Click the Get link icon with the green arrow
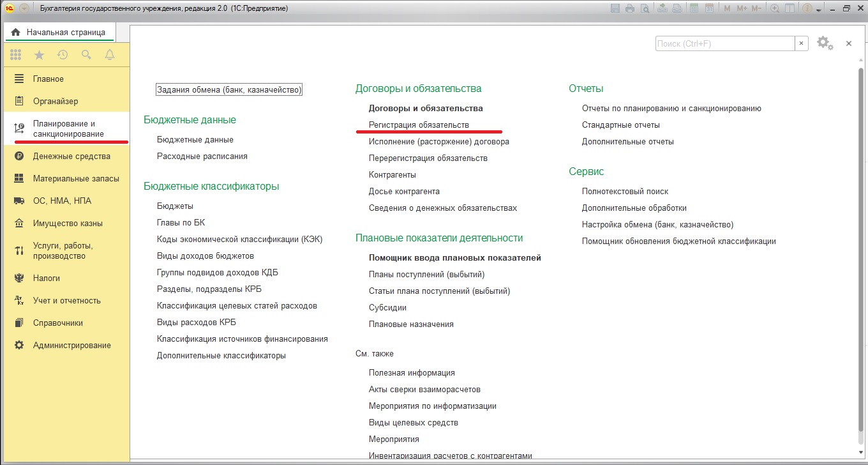The width and height of the screenshot is (868, 465). 662,8
